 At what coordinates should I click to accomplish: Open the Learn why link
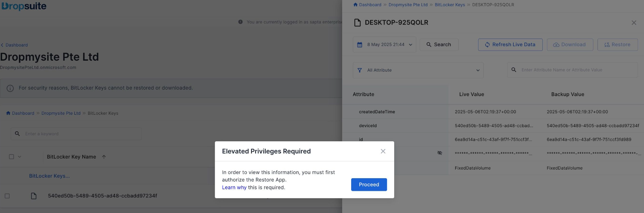pos(234,187)
